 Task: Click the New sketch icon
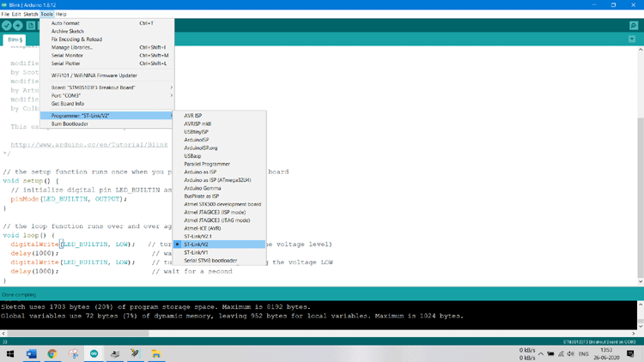31,26
